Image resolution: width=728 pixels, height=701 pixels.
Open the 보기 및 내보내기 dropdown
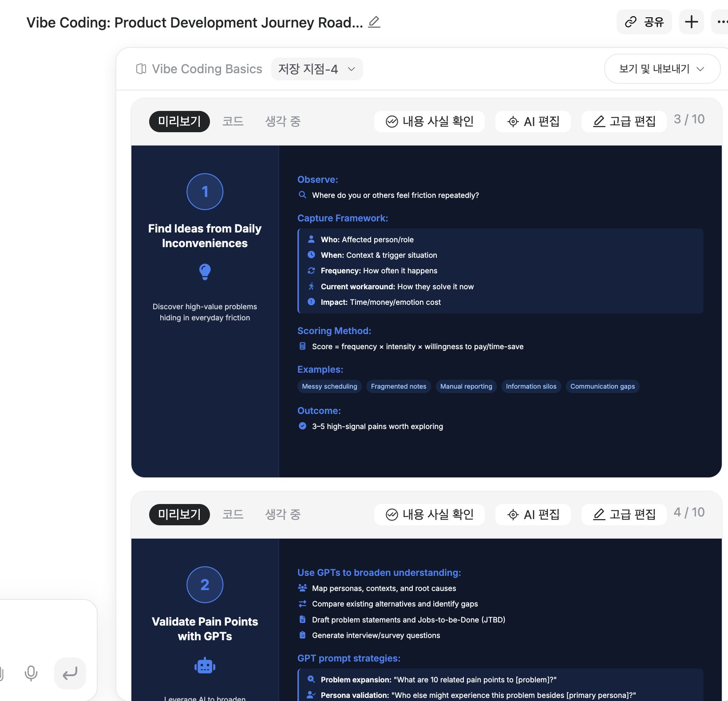[x=661, y=69]
